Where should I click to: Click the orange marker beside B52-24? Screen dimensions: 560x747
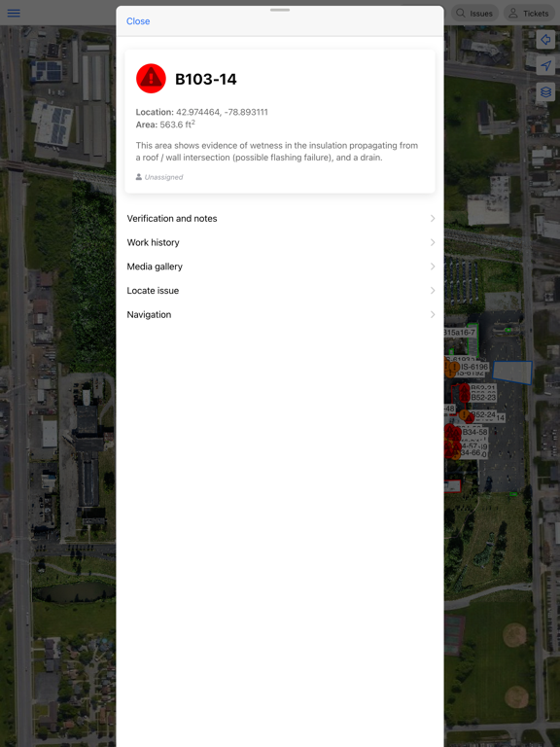click(x=465, y=415)
